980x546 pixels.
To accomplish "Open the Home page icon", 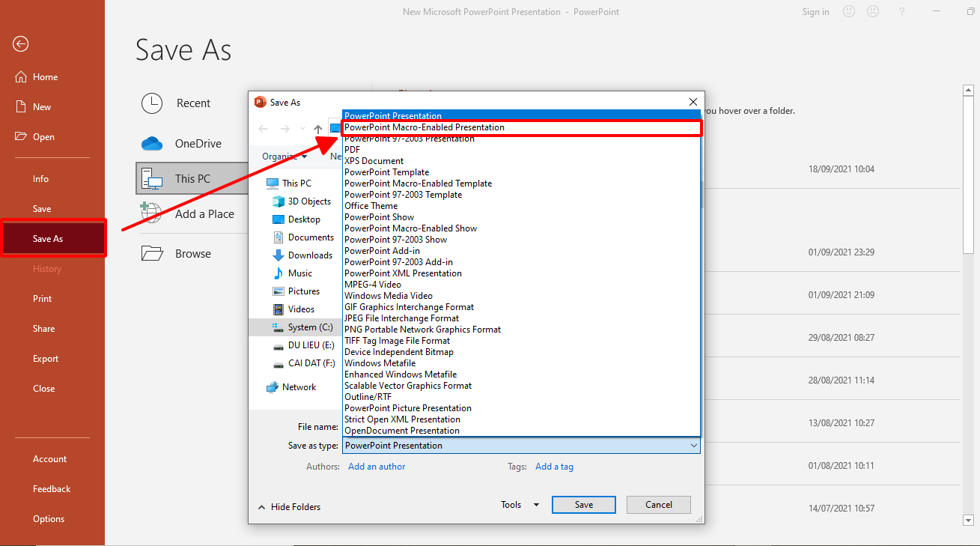I will tap(20, 77).
